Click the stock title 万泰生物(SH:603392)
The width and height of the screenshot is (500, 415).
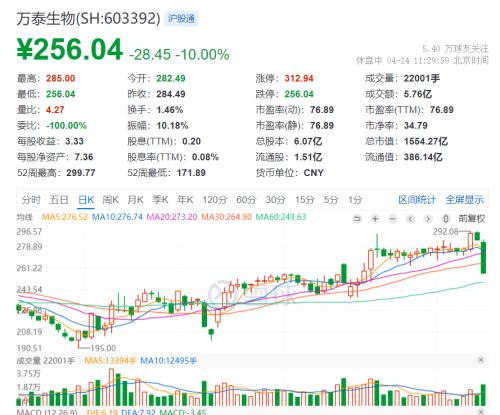[89, 19]
